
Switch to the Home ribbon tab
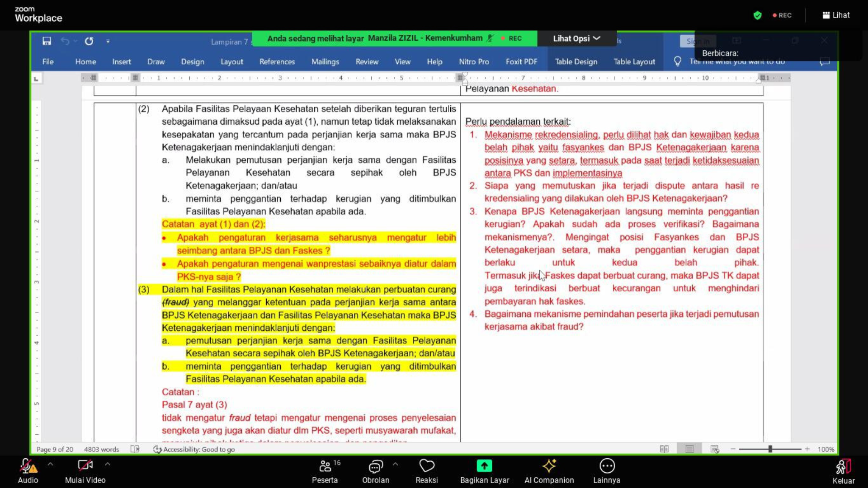[85, 61]
